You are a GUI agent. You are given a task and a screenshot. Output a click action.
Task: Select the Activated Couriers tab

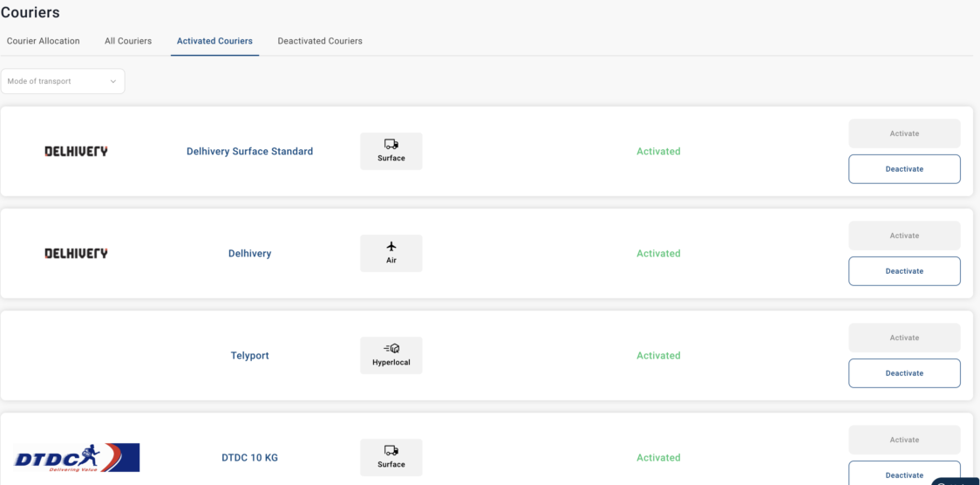215,41
